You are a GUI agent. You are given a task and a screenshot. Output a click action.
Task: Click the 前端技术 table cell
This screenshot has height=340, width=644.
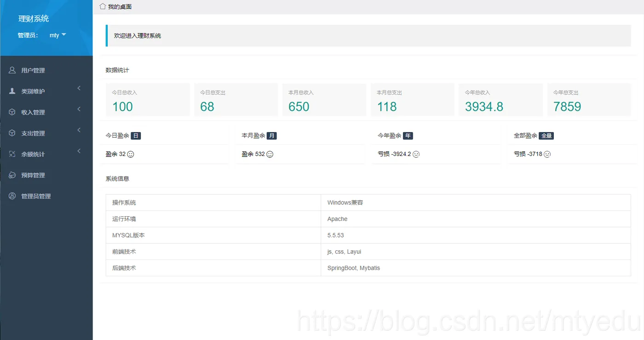click(x=213, y=252)
